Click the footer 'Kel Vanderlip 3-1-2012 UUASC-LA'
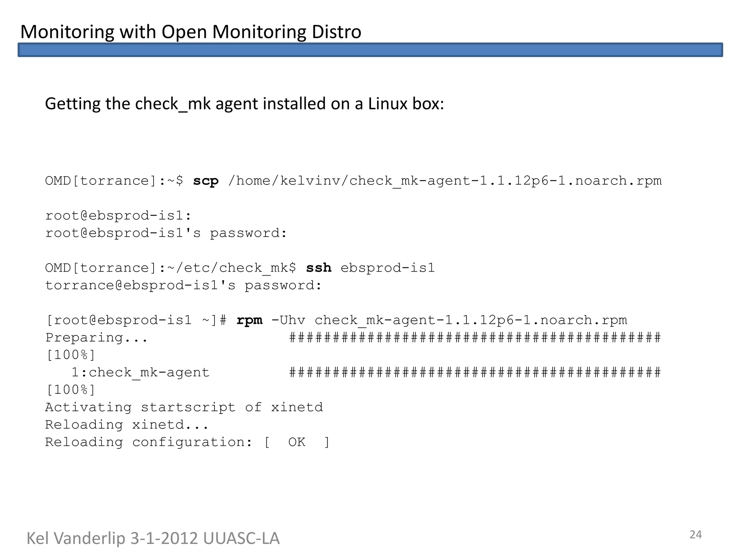 click(153, 538)
